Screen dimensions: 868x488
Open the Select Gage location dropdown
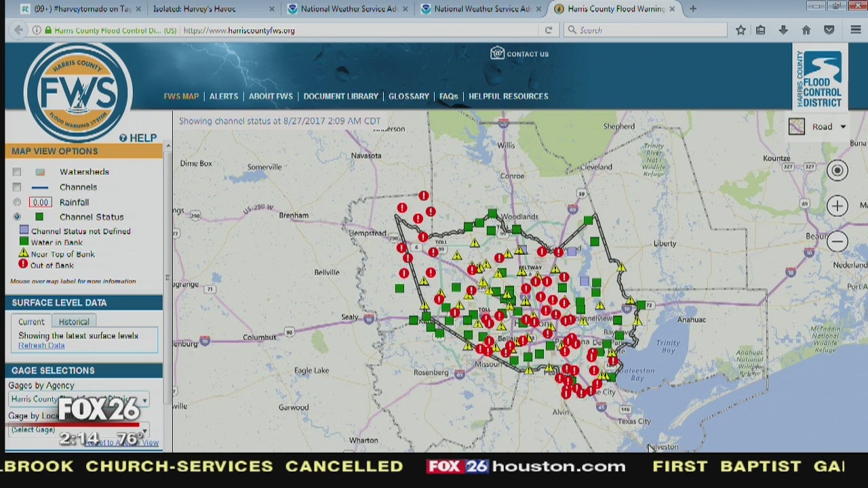click(79, 430)
